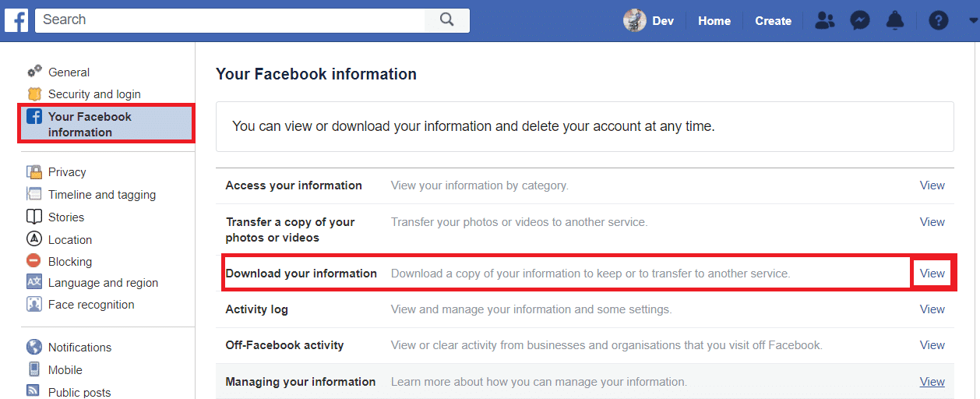Image resolution: width=980 pixels, height=399 pixels.
Task: Open Face recognition settings
Action: tap(91, 305)
